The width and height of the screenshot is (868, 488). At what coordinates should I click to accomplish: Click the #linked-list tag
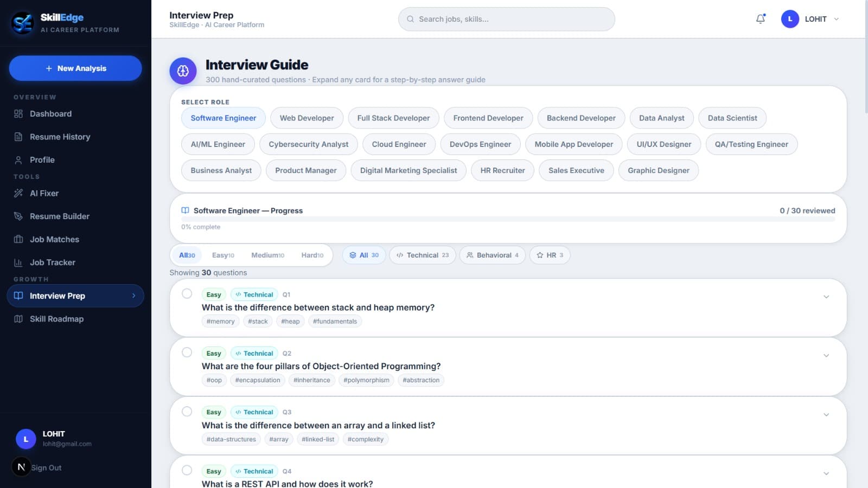tap(318, 439)
